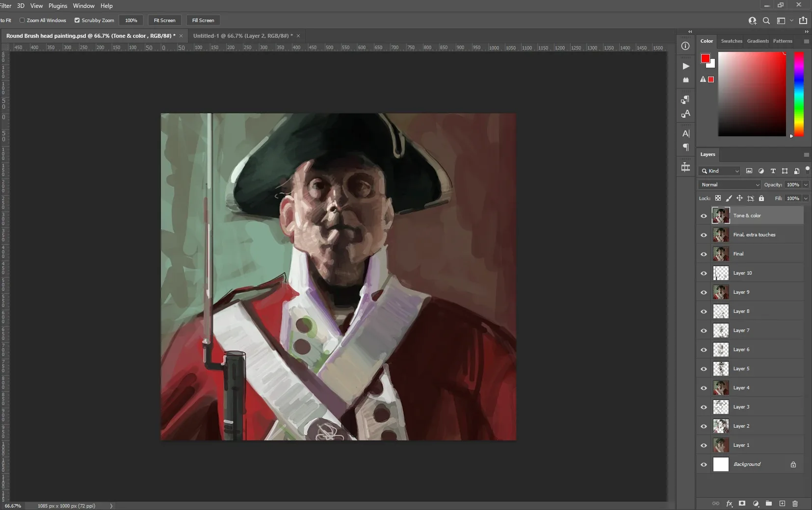The height and width of the screenshot is (510, 812).
Task: Expand the collapsed icon panel dock arrows
Action: pyautogui.click(x=690, y=31)
